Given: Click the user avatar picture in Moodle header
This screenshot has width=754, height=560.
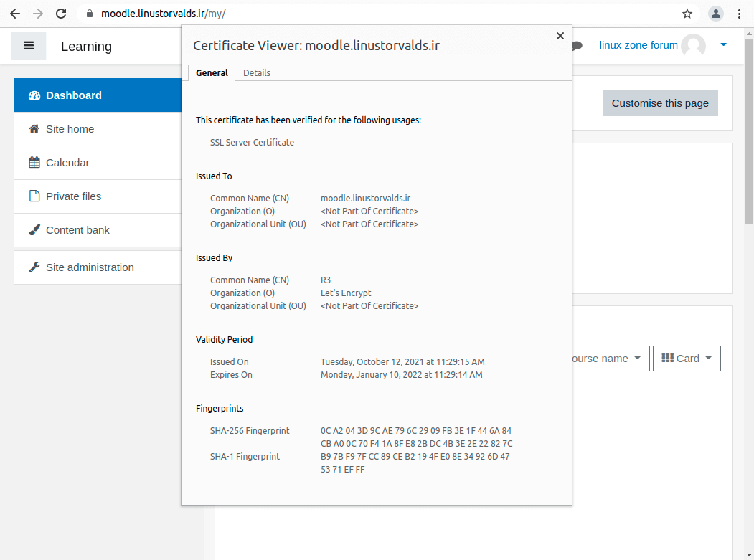Looking at the screenshot, I should [694, 46].
